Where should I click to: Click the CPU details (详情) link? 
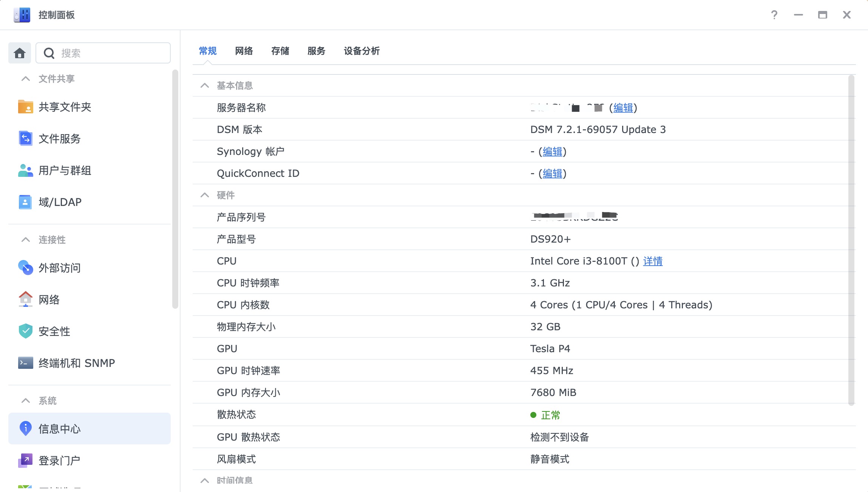pyautogui.click(x=653, y=261)
